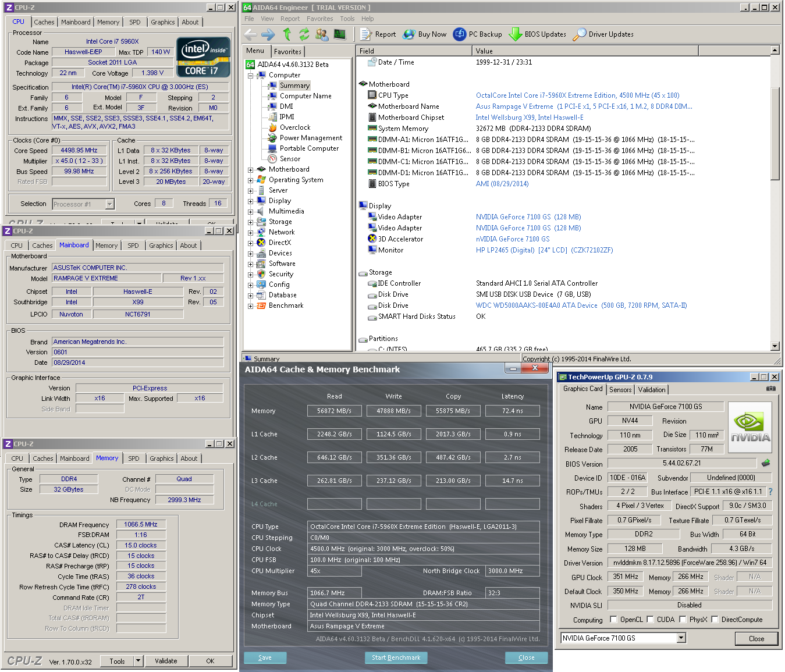Select the Benchmark node in AIDA64 tree
The height and width of the screenshot is (672, 785).
[x=286, y=305]
